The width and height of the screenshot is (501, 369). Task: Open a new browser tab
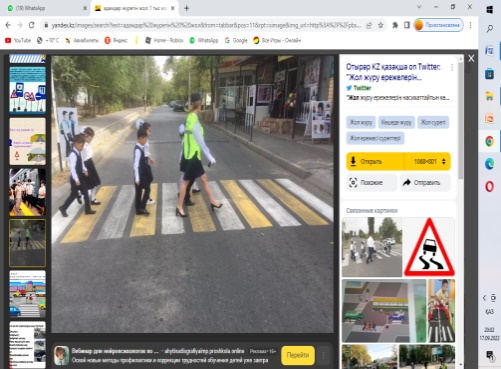pyautogui.click(x=186, y=8)
